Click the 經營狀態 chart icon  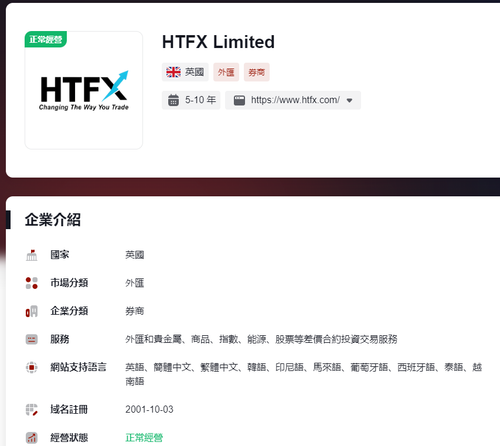click(x=32, y=438)
